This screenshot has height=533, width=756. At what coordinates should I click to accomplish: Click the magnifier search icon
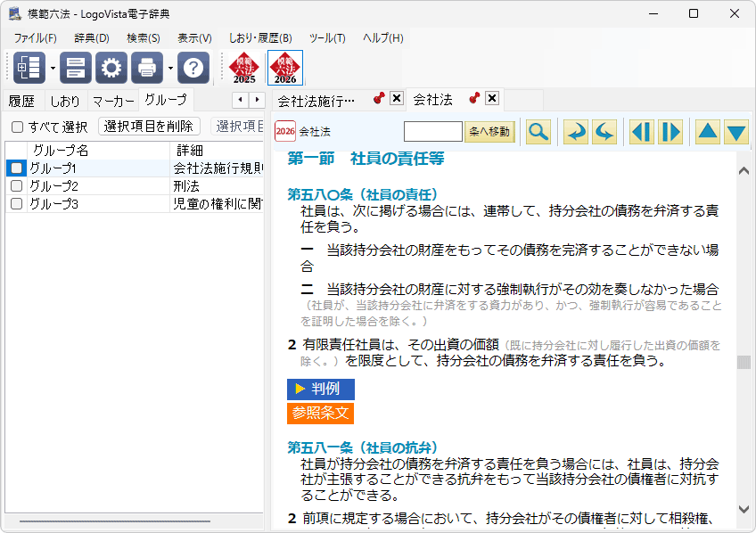[x=538, y=132]
